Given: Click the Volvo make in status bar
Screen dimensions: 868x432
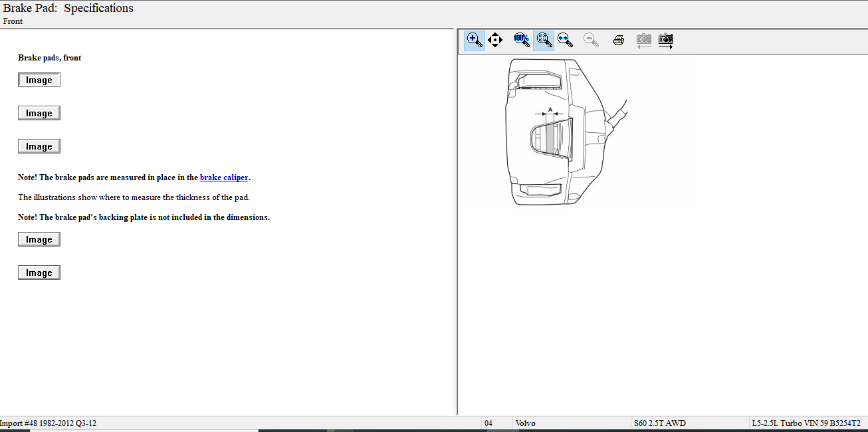Looking at the screenshot, I should point(525,423).
